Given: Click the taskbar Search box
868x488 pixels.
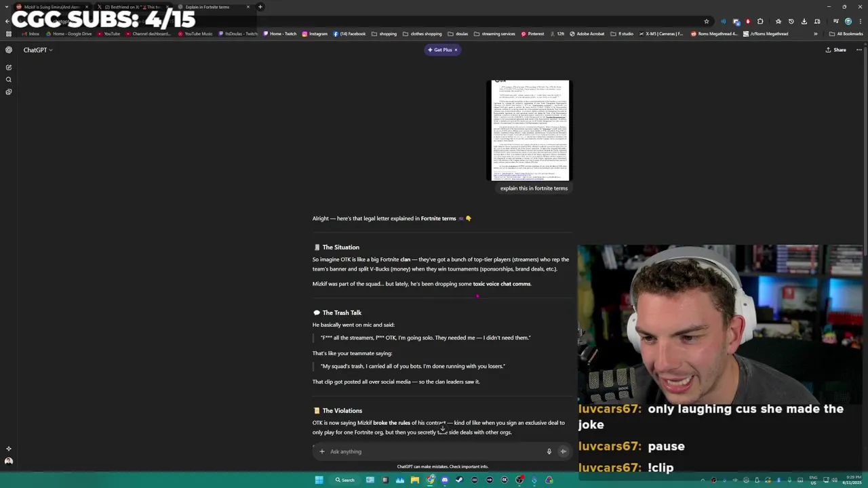Looking at the screenshot, I should (x=345, y=480).
